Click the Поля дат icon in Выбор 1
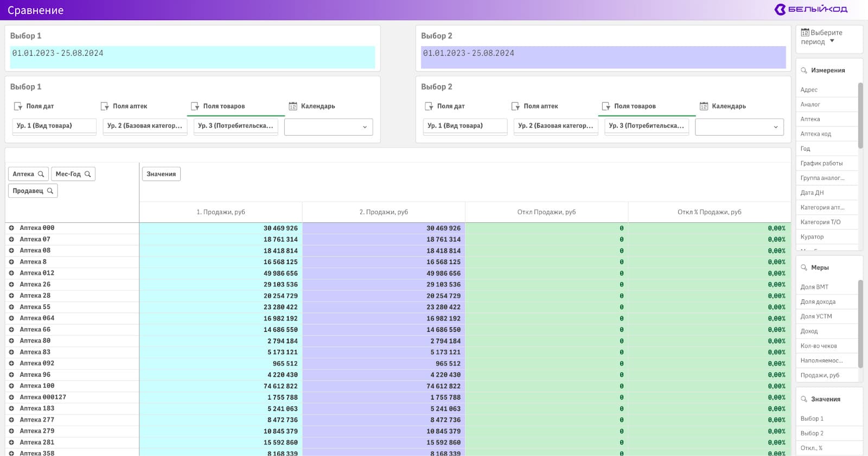Viewport: 868px width, 456px height. point(18,106)
